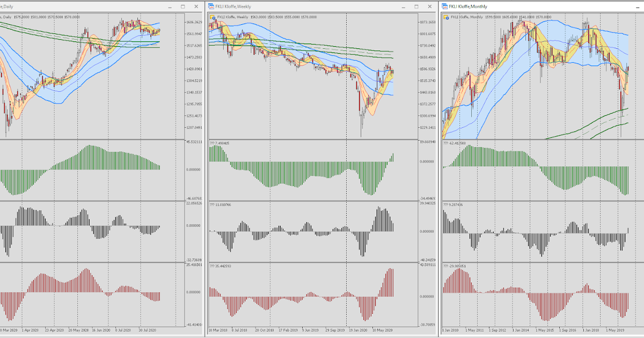This screenshot has height=338, width=644.
Task: Click the 1606.3629 price on Daily scale
Action: (x=193, y=22)
